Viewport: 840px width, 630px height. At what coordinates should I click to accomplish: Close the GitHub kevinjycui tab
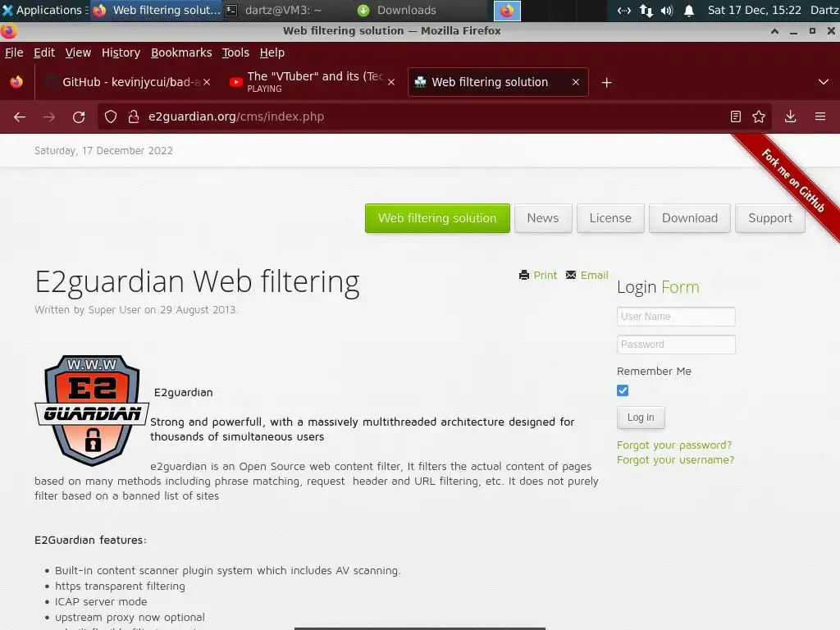(x=207, y=82)
